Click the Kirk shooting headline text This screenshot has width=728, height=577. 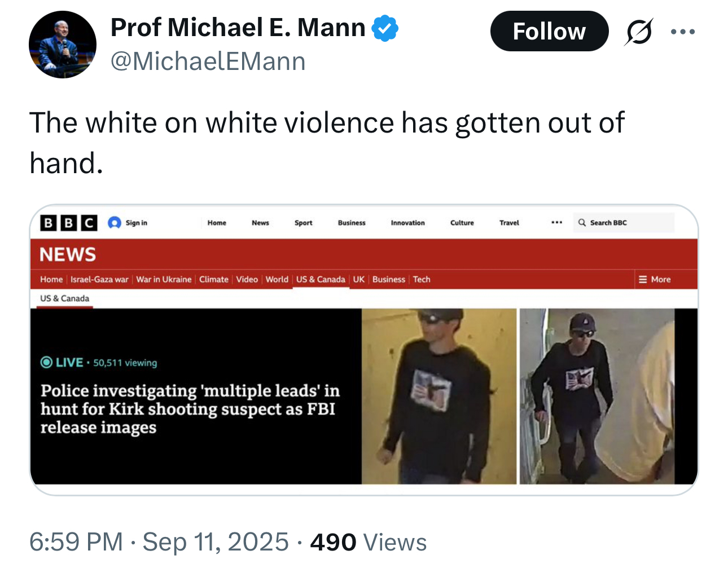pos(190,409)
